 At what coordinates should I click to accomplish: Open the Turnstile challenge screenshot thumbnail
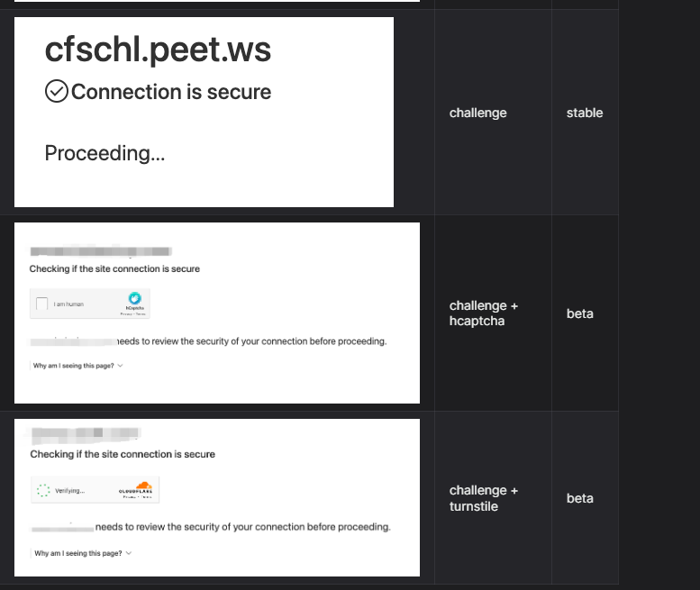217,497
